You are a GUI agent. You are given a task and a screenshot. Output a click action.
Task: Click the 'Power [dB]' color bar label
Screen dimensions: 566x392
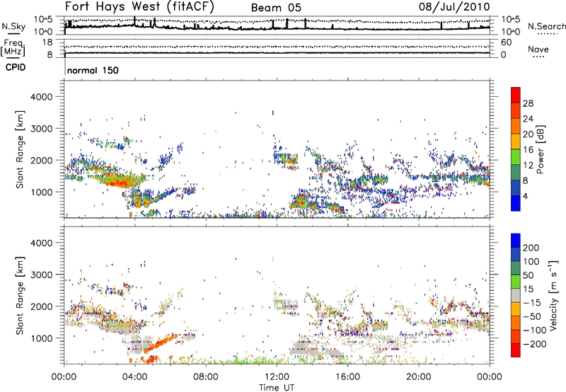tap(540, 149)
